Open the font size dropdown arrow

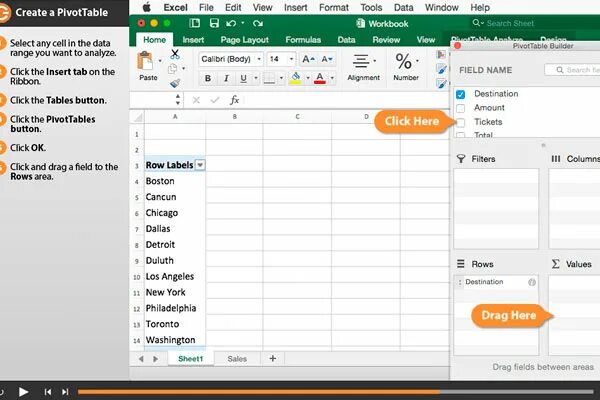click(292, 59)
